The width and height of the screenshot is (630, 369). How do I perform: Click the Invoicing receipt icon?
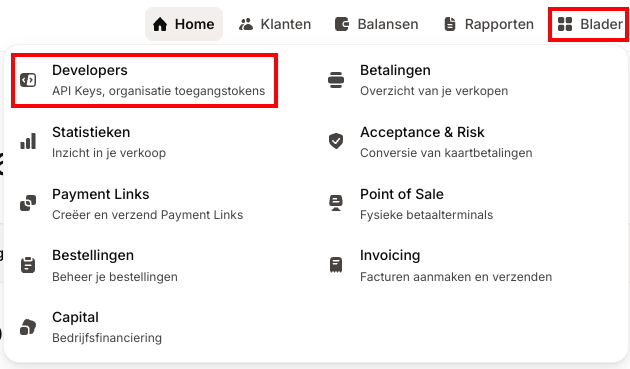pyautogui.click(x=336, y=265)
